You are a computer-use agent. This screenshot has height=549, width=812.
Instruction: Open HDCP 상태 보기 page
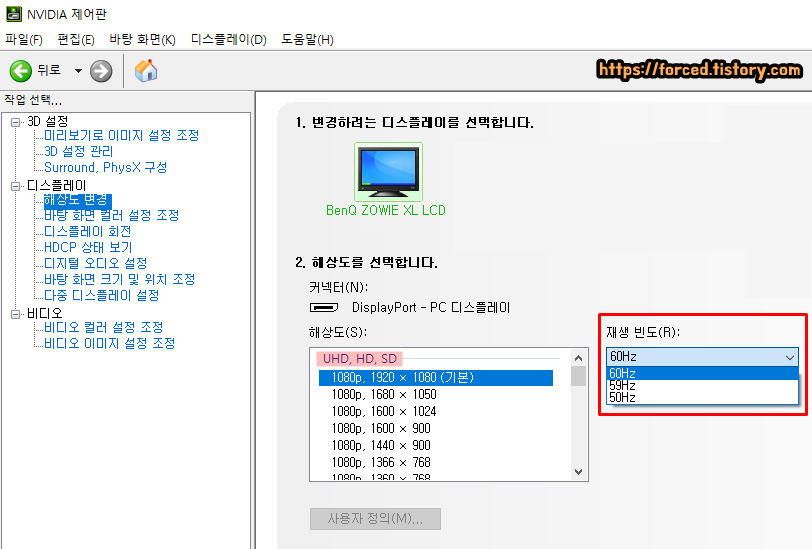click(x=88, y=247)
